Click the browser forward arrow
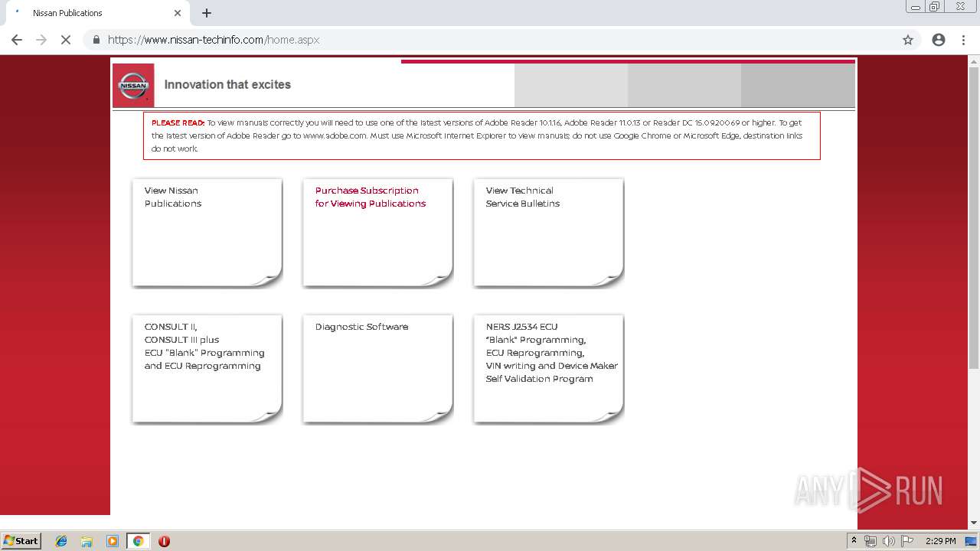 (41, 40)
